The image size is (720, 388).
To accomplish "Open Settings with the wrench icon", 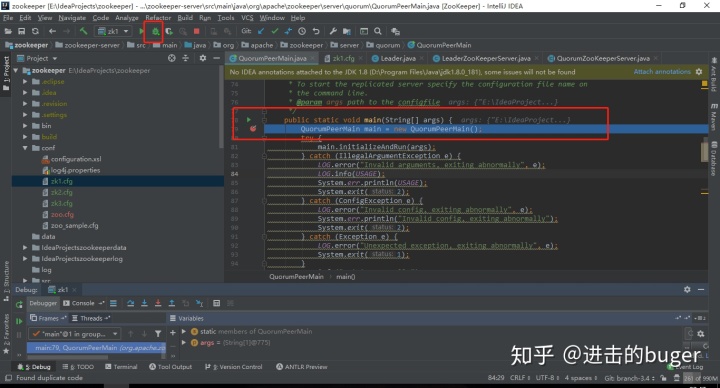I will tap(333, 31).
